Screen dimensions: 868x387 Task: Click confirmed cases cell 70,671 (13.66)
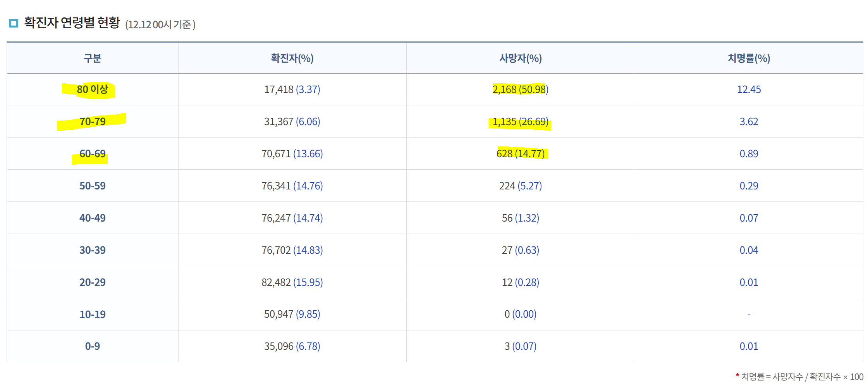coord(292,154)
